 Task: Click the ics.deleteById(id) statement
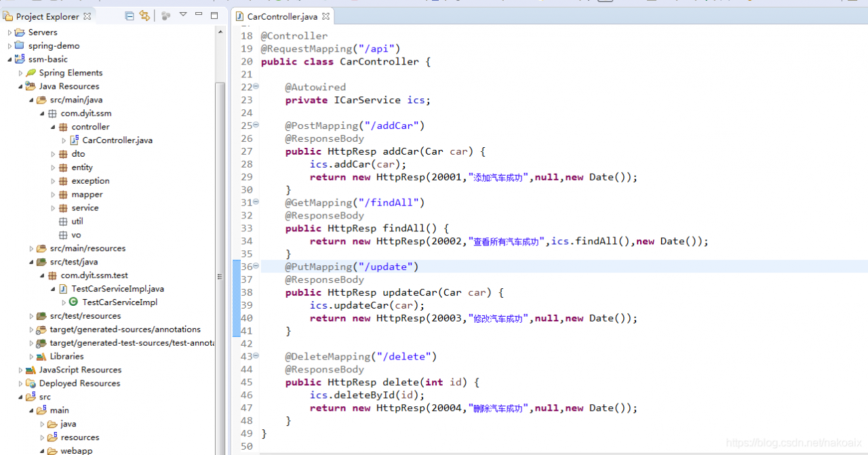pyautogui.click(x=367, y=395)
